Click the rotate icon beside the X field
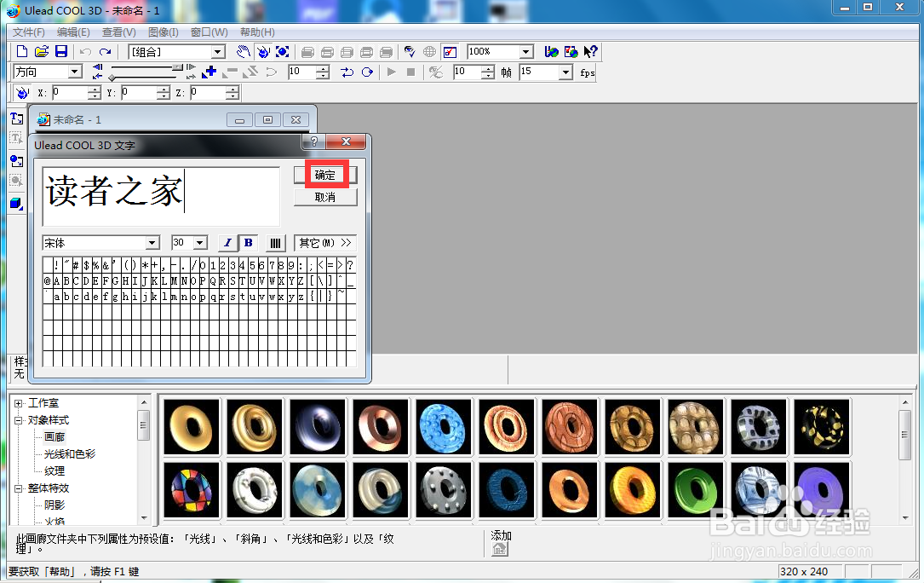 [22, 93]
